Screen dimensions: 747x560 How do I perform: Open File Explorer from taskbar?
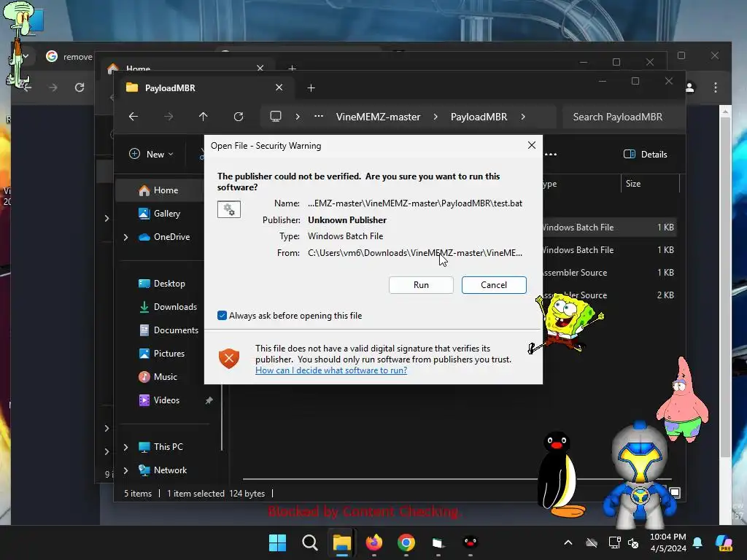341,542
